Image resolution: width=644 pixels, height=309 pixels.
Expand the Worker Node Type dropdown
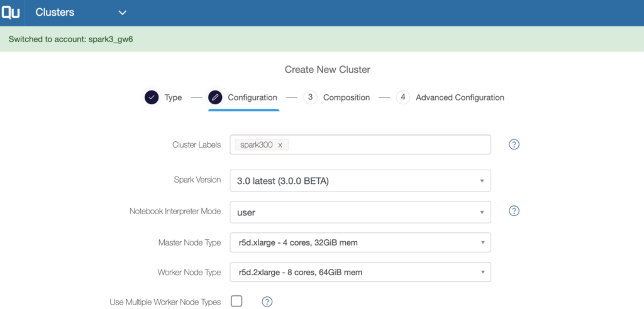tap(360, 272)
